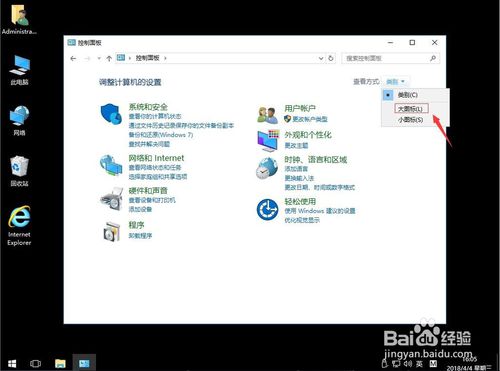The height and width of the screenshot is (371, 500).
Task: Click 查看你的计算机状态 link
Action: [155, 116]
